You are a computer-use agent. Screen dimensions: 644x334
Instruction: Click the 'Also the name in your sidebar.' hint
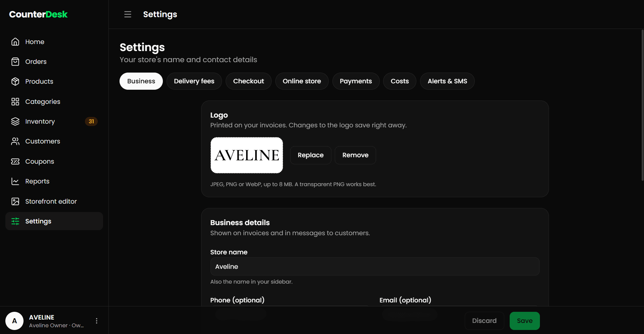(251, 282)
